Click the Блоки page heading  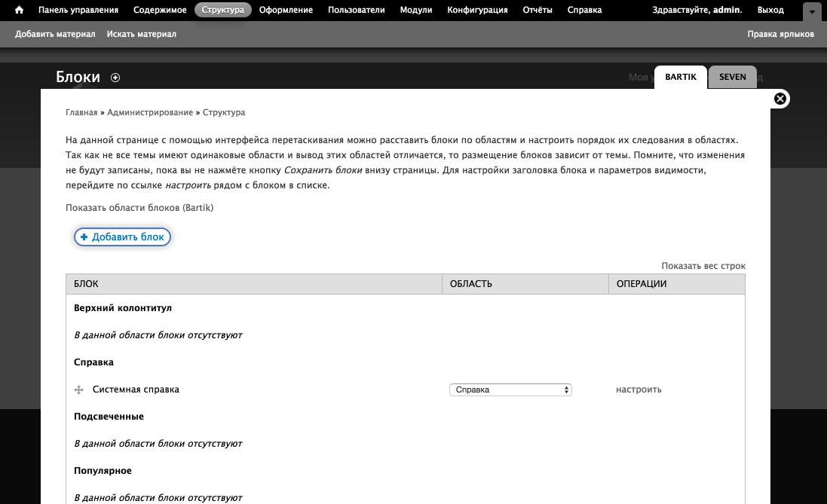tap(78, 77)
